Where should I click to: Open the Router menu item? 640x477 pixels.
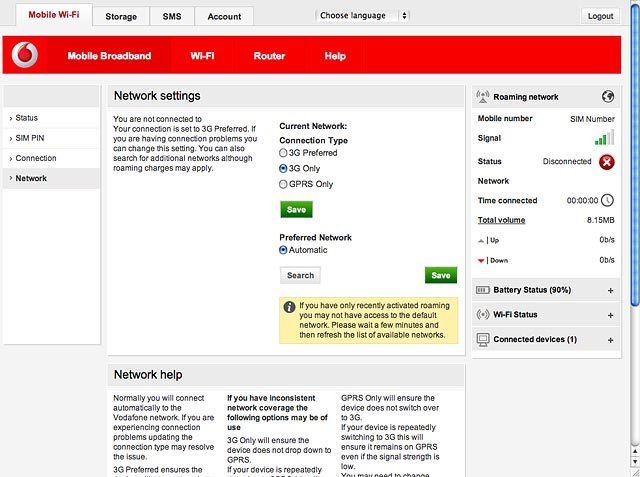(269, 56)
